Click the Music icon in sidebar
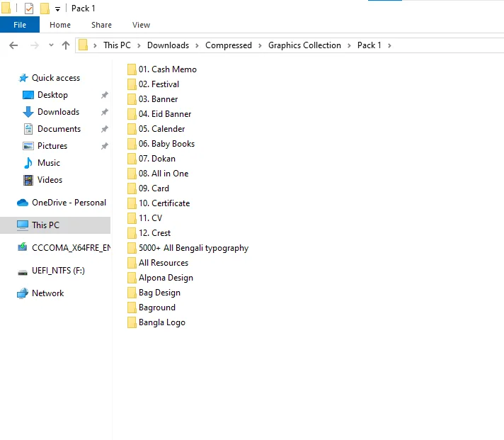The image size is (504, 440). [28, 163]
